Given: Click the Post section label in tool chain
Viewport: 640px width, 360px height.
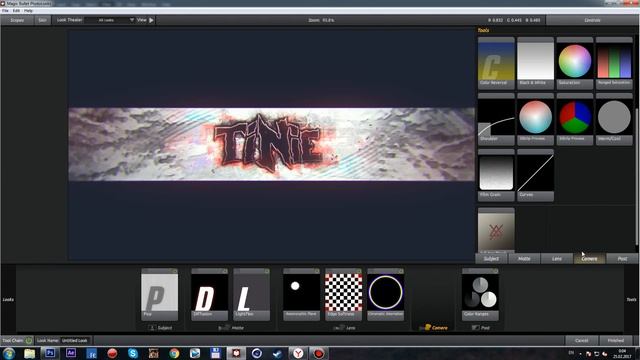Looking at the screenshot, I should [x=481, y=328].
